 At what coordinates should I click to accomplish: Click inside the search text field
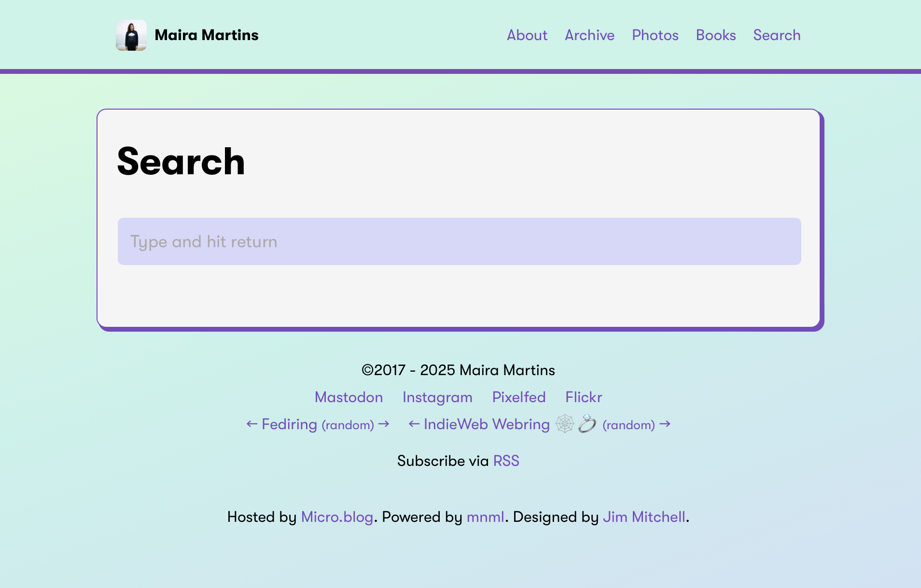[459, 241]
